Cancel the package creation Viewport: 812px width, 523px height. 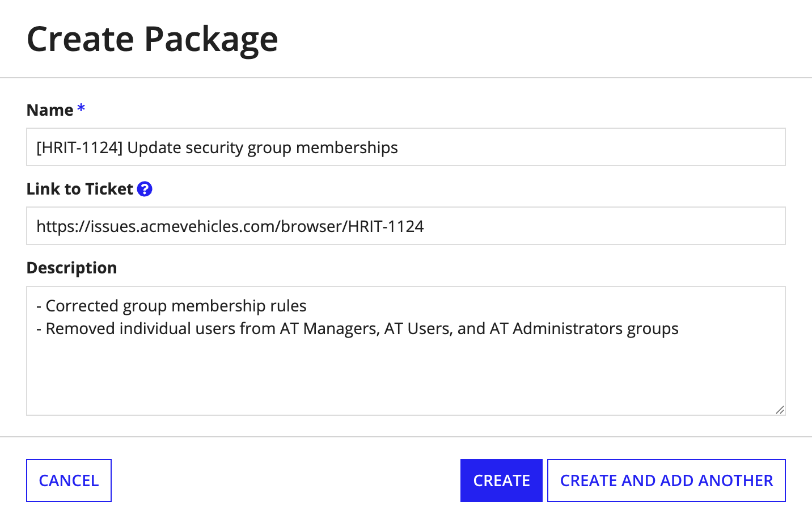pyautogui.click(x=69, y=480)
